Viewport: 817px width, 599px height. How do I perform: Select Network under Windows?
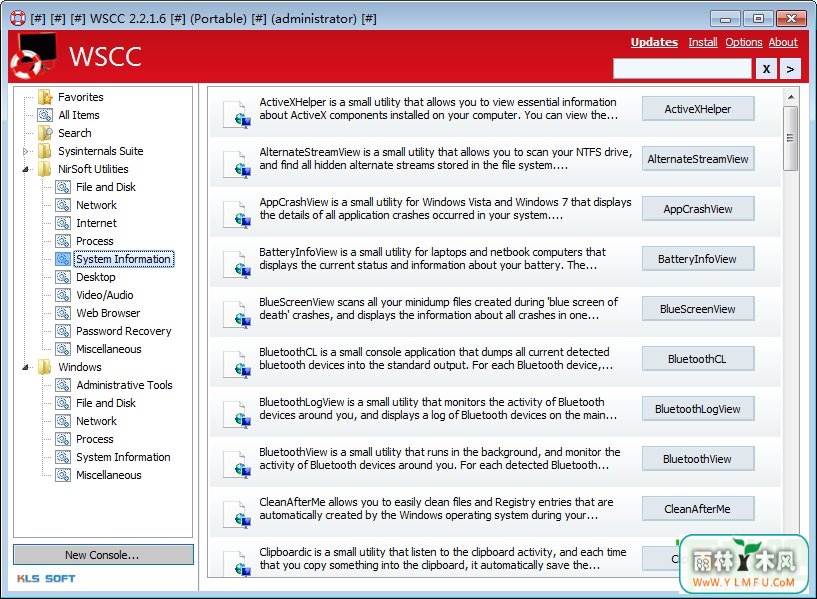click(96, 421)
